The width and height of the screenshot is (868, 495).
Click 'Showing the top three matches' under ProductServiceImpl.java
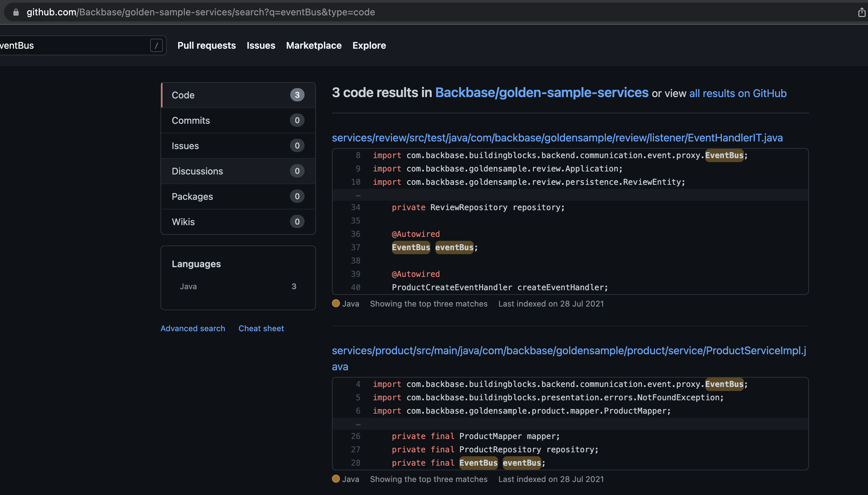pos(428,479)
